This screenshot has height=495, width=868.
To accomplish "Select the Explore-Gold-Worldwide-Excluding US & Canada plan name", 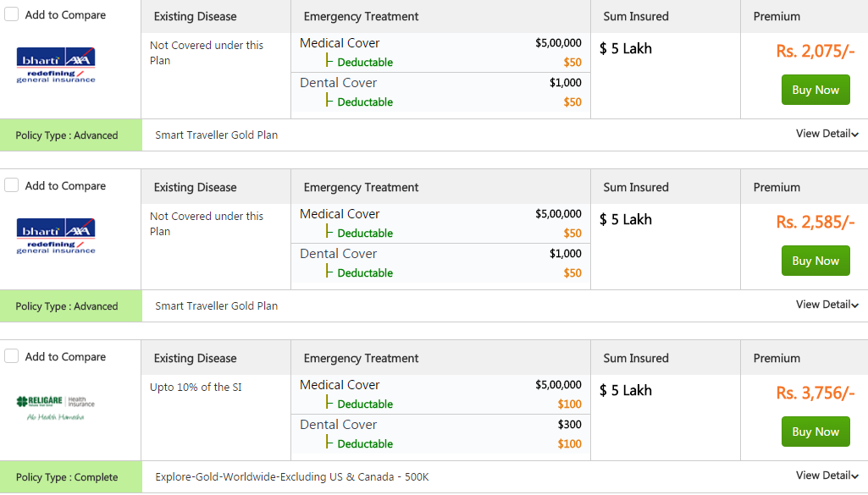I will [x=291, y=476].
